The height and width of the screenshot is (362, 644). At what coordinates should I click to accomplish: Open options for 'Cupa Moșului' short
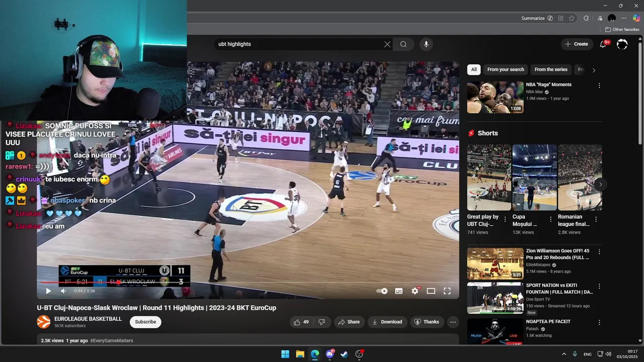click(x=550, y=219)
